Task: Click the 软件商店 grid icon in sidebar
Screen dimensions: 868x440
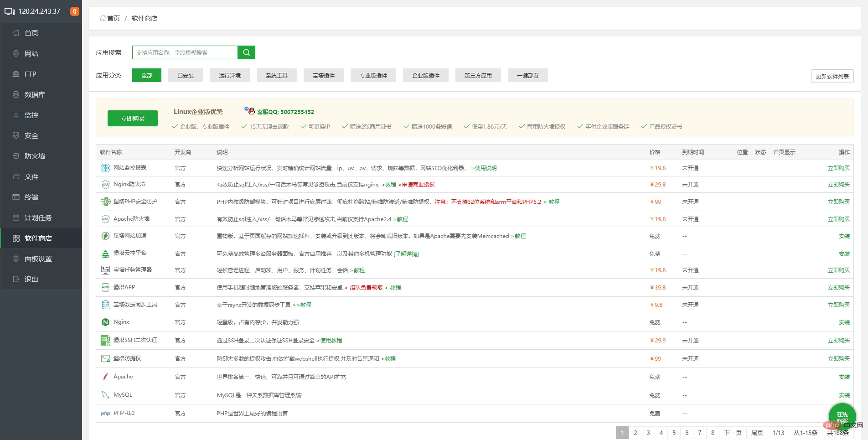Action: coord(16,238)
